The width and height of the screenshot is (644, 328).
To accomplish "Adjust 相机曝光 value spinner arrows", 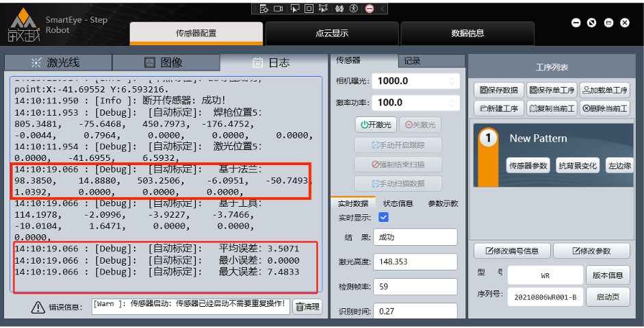I will [452, 81].
